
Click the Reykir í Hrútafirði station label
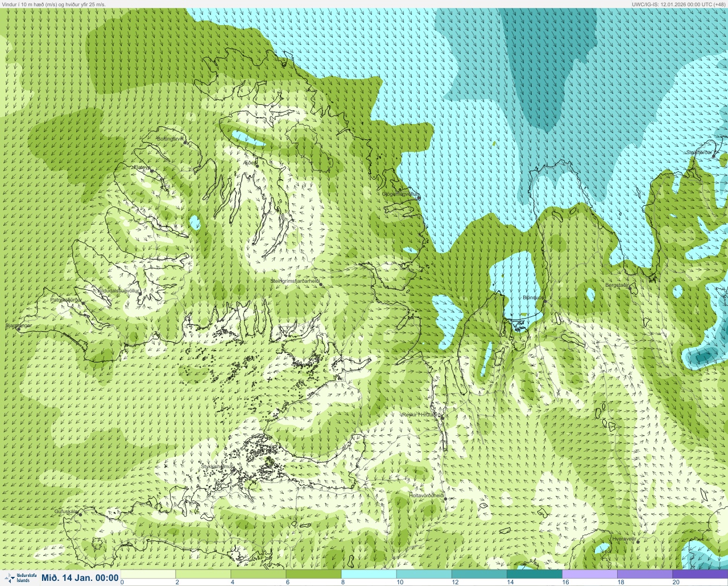point(421,415)
